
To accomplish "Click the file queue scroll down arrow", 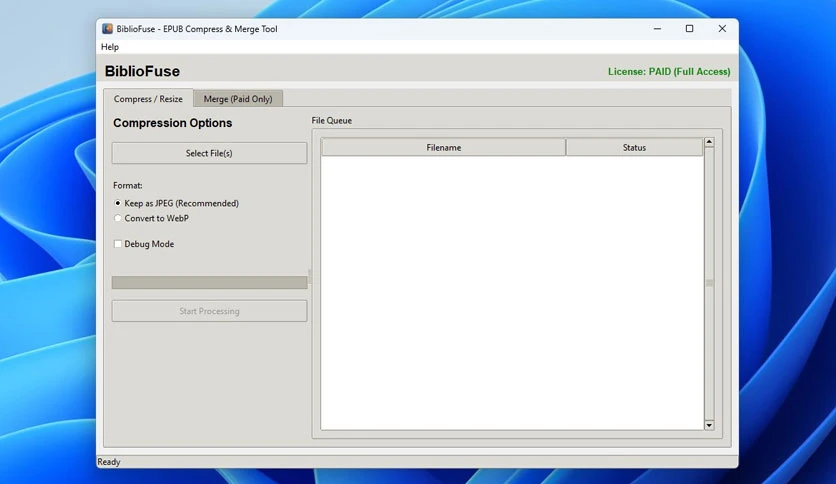I will pyautogui.click(x=709, y=425).
